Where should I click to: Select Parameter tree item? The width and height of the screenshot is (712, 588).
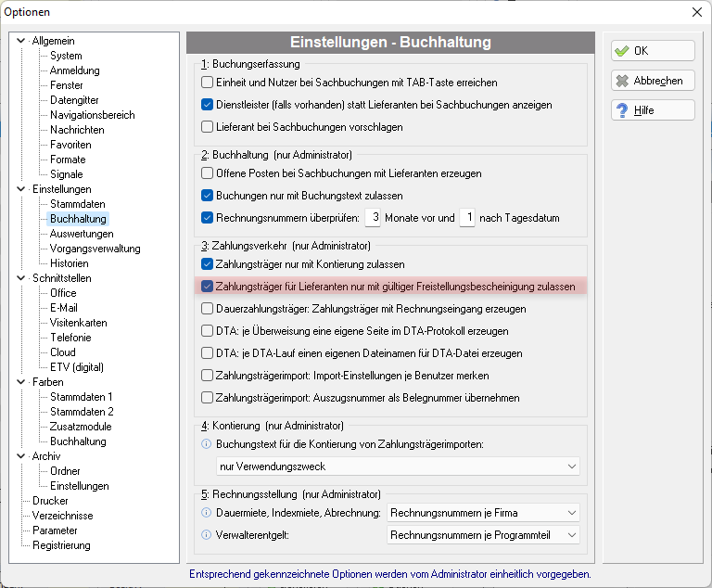point(55,530)
